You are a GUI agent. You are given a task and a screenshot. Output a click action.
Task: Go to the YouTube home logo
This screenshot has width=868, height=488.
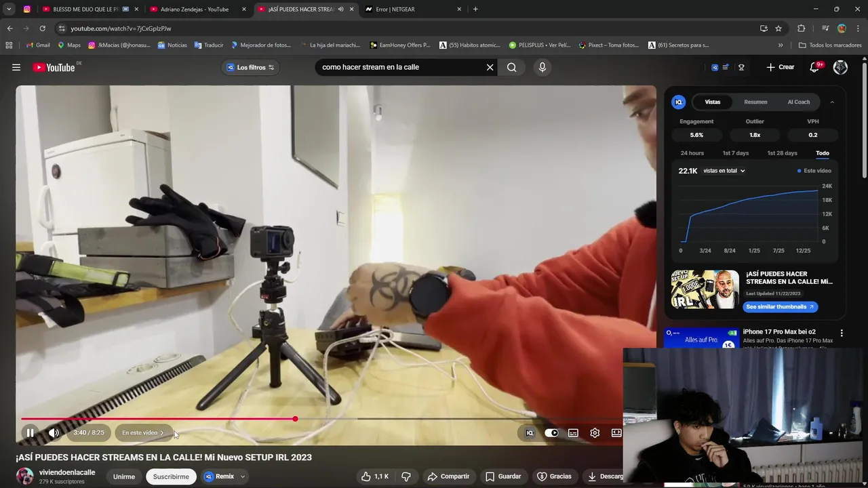(x=54, y=67)
